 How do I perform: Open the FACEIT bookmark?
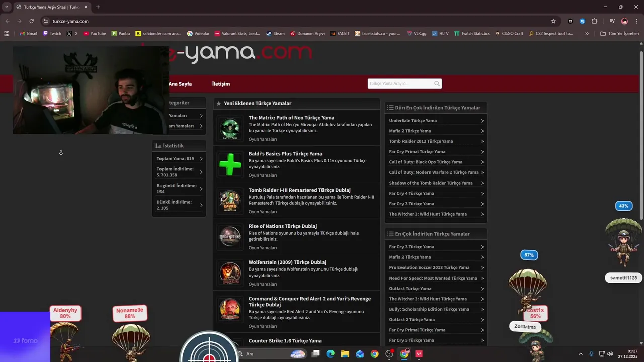340,34
